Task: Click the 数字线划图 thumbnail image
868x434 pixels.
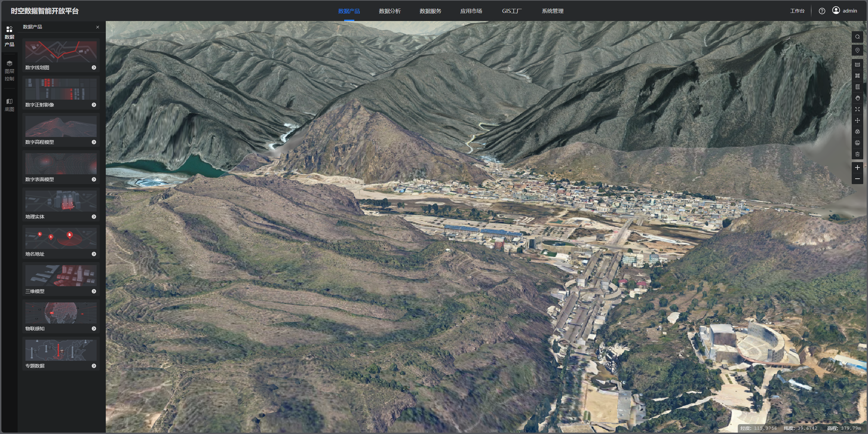Action: click(61, 52)
